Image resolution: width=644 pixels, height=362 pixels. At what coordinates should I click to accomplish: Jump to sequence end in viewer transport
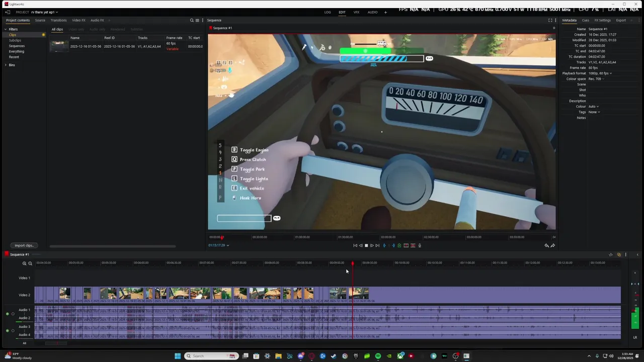(x=377, y=245)
